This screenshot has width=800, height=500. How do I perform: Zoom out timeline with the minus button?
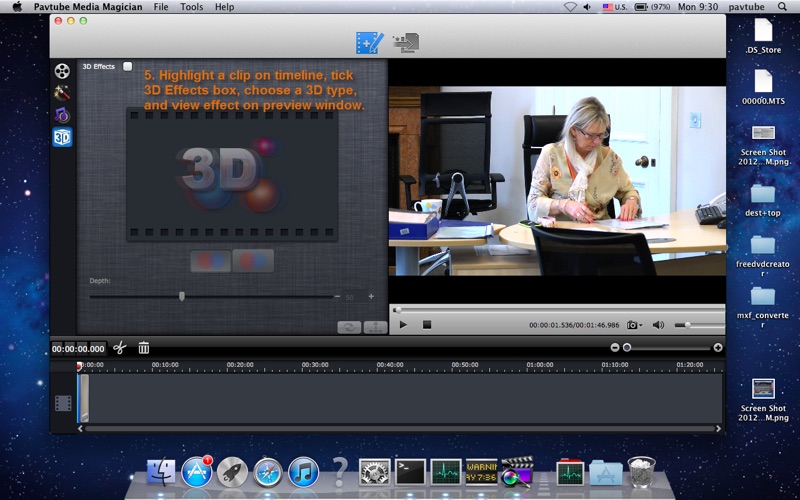click(x=615, y=347)
